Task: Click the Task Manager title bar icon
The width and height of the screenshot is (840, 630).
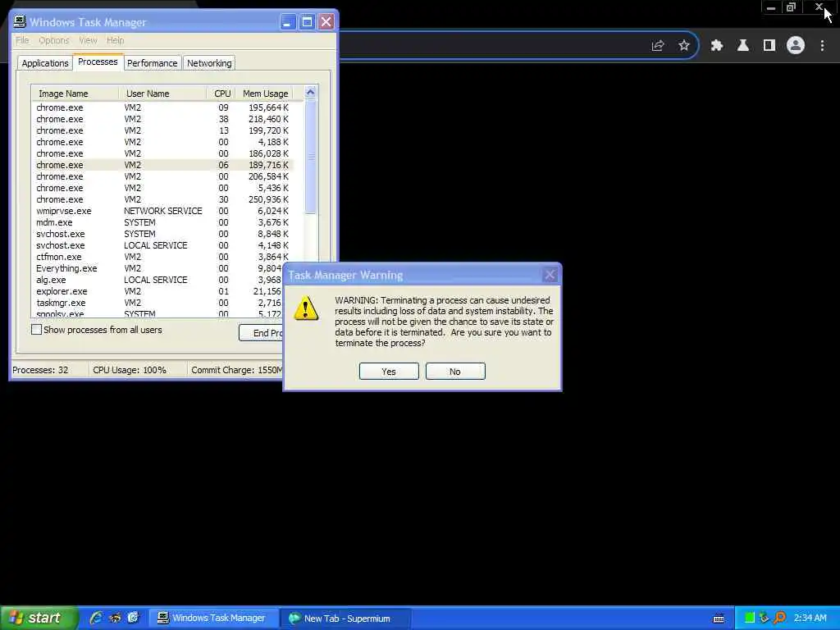Action: 20,21
